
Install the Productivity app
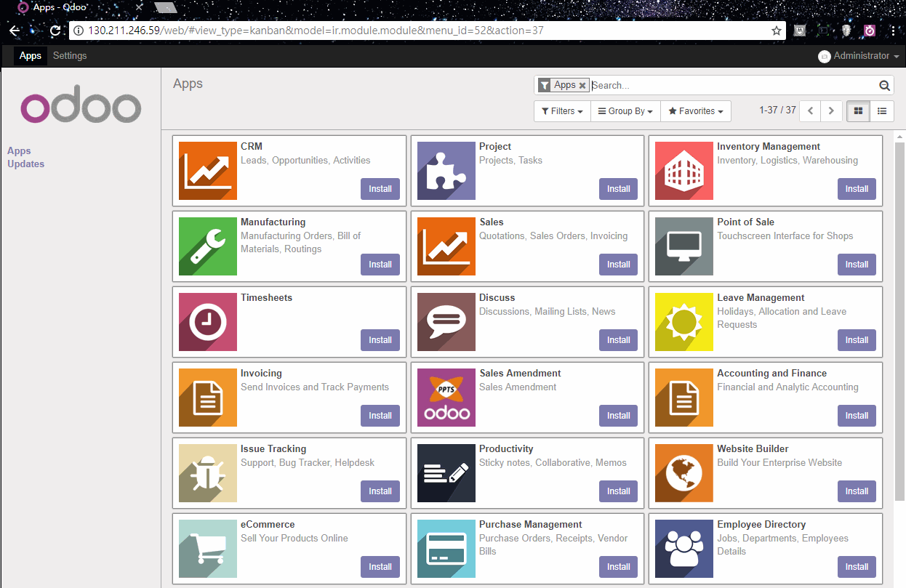[619, 491]
